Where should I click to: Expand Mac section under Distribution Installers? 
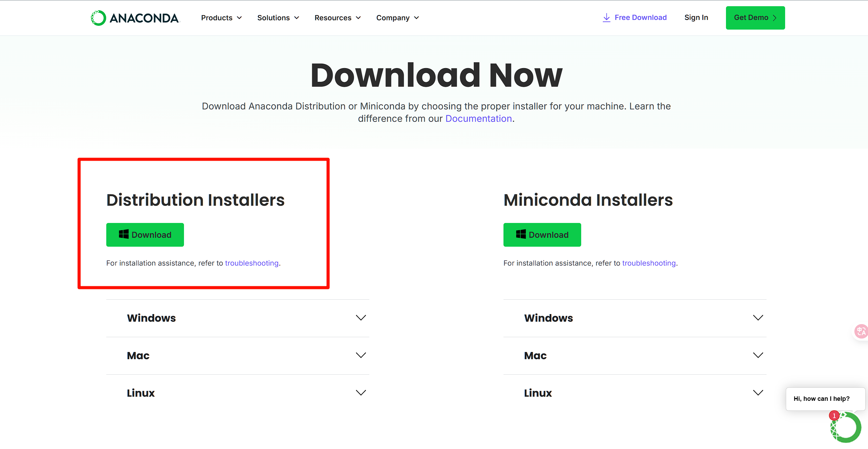[361, 355]
